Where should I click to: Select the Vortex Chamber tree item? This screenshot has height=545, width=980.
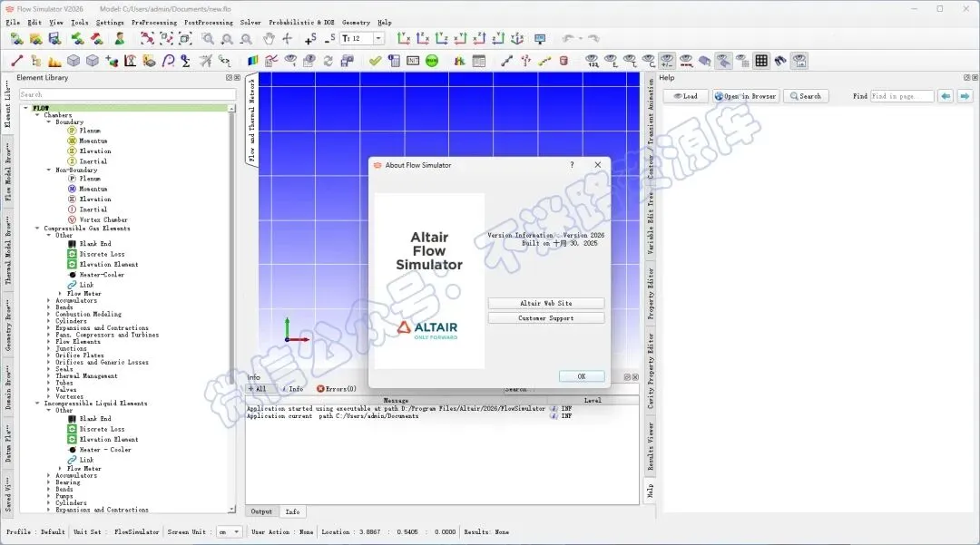[x=103, y=219]
